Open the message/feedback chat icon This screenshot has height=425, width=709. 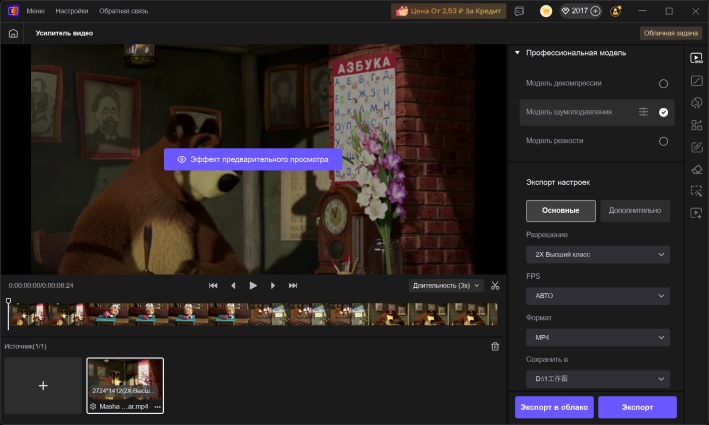coord(520,11)
